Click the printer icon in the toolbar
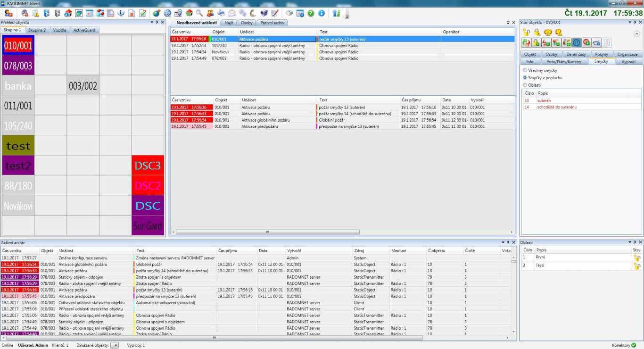 (221, 13)
